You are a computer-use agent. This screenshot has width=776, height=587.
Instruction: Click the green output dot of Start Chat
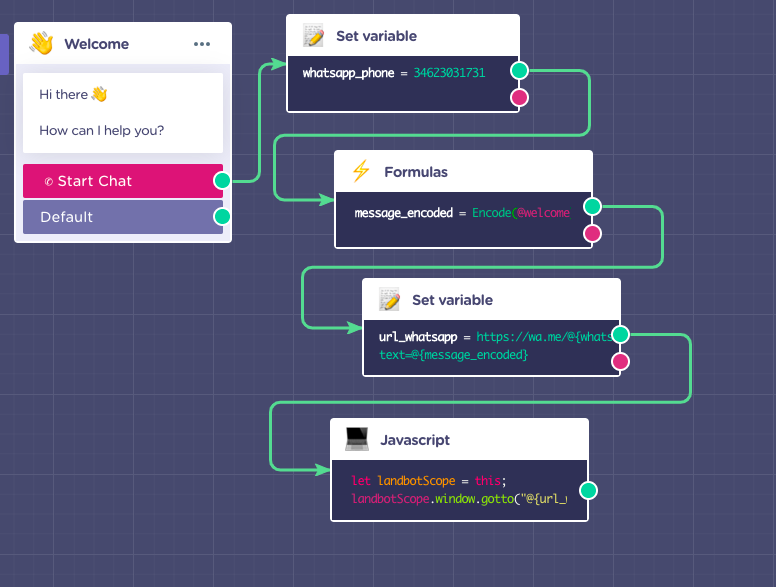(222, 181)
